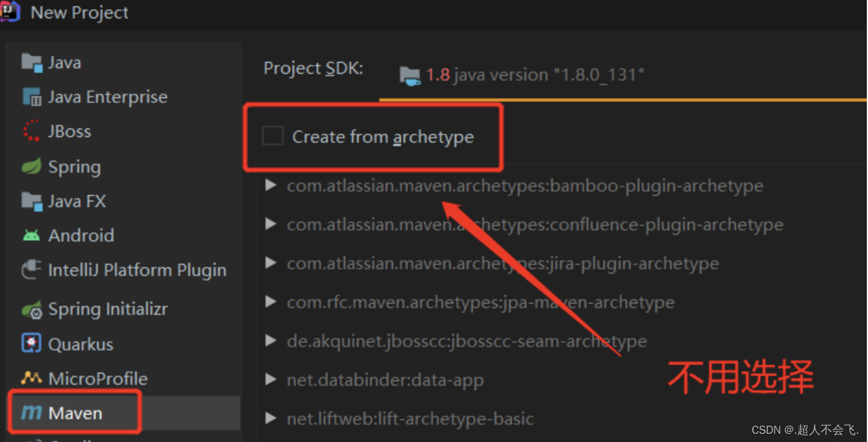
Task: Click the Android robot icon
Action: click(32, 236)
